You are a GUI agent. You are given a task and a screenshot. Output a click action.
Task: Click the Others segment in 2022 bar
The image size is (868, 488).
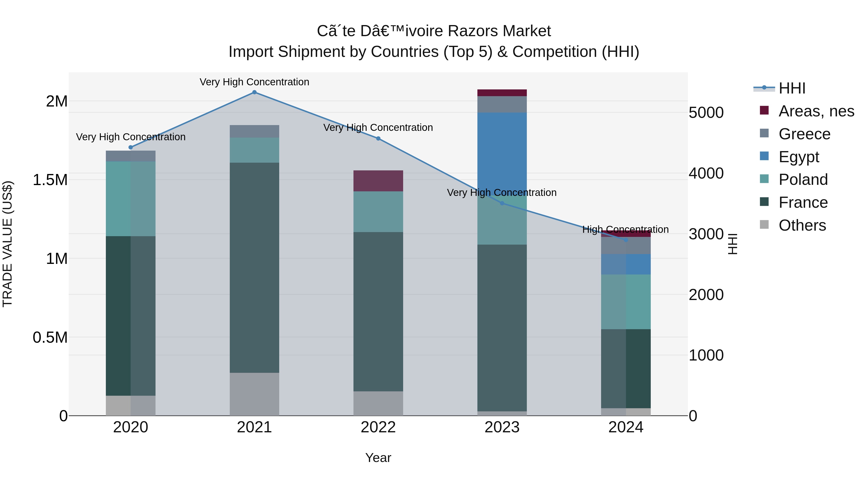[378, 403]
